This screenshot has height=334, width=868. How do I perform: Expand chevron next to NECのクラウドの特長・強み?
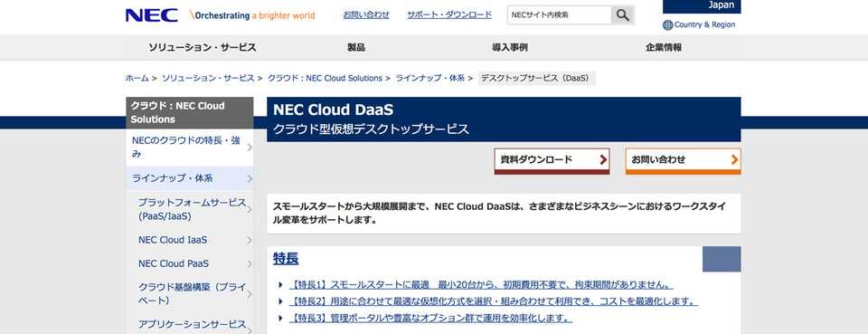tap(250, 148)
